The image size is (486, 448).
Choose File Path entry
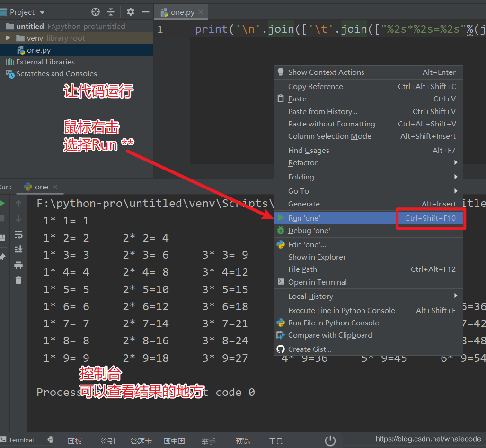368,269
